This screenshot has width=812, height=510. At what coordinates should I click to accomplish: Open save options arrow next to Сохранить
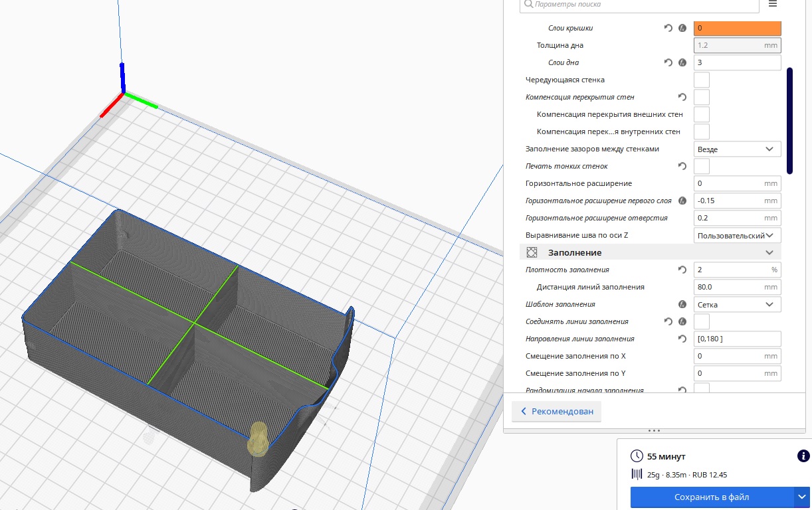[801, 497]
